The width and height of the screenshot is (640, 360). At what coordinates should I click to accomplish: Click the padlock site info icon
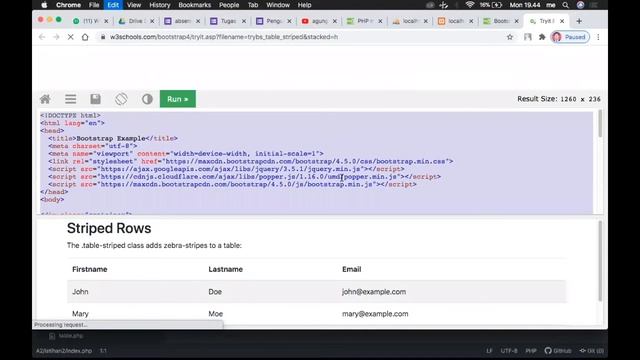pos(103,37)
